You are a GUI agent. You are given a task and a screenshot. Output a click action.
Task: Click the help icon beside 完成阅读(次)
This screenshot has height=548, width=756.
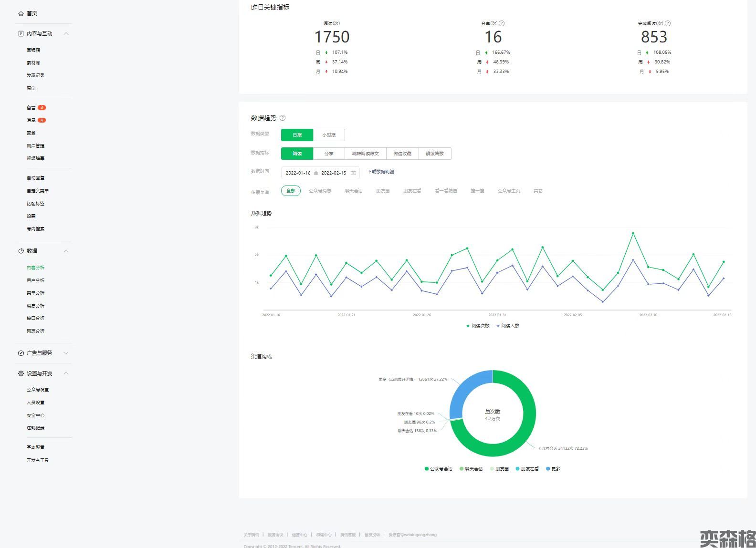(x=668, y=23)
